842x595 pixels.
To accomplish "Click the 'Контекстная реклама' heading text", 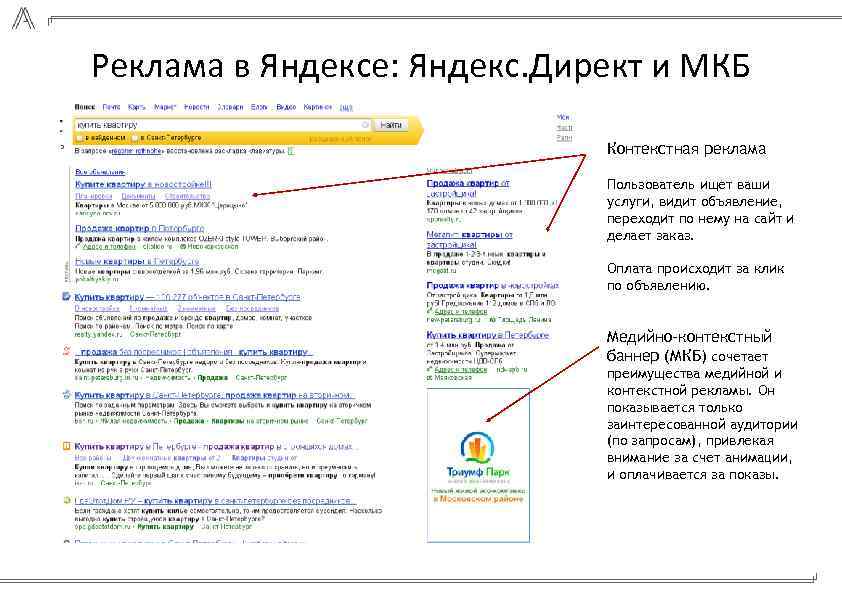I will pos(686,149).
